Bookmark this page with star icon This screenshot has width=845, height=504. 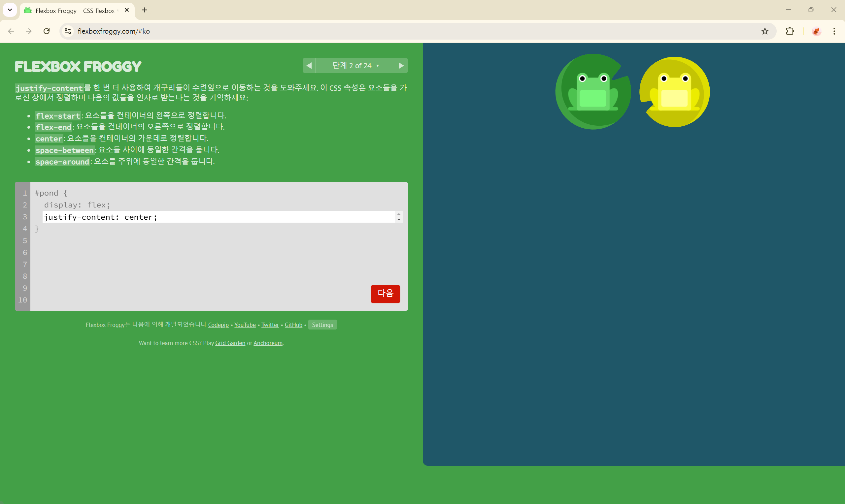[x=764, y=31]
